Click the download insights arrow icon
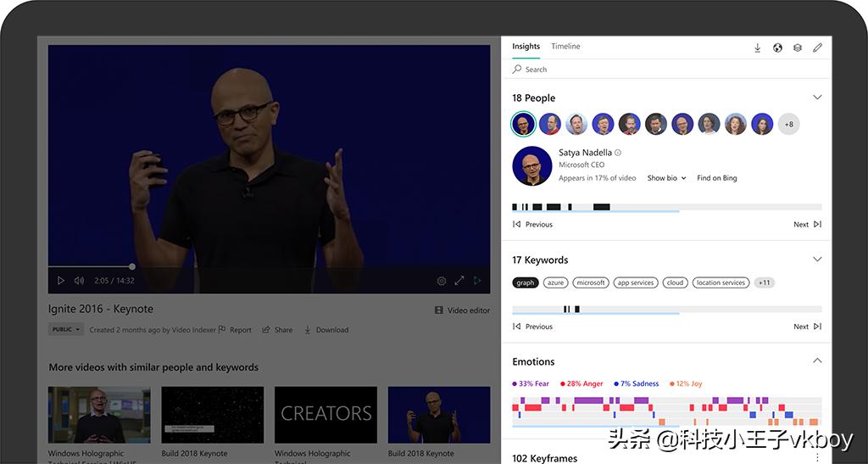The height and width of the screenshot is (464, 868). point(757,48)
